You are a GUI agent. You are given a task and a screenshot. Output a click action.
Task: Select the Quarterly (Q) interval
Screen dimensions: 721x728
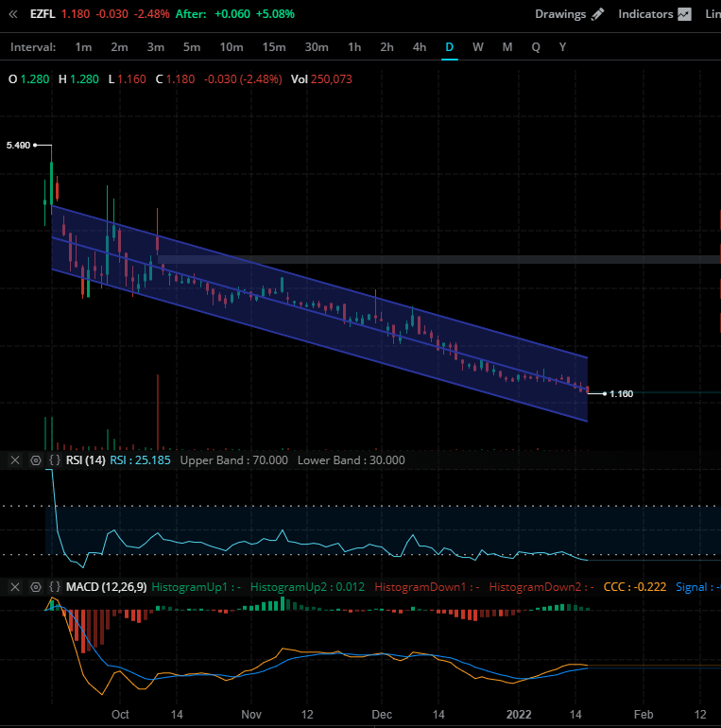[536, 47]
